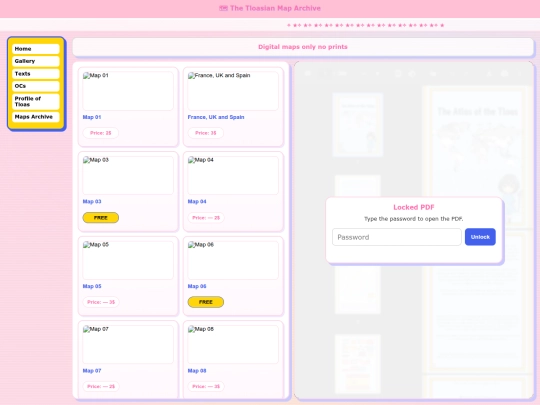Image resolution: width=540 pixels, height=405 pixels.
Task: Open the Texts section
Action: pos(35,74)
